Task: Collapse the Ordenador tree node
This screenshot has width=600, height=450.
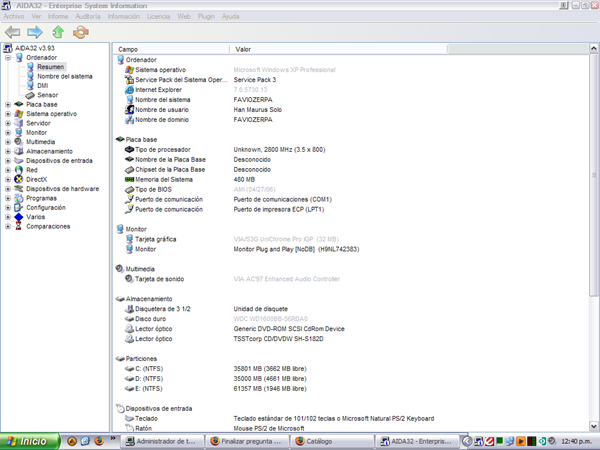Action: pos(8,58)
